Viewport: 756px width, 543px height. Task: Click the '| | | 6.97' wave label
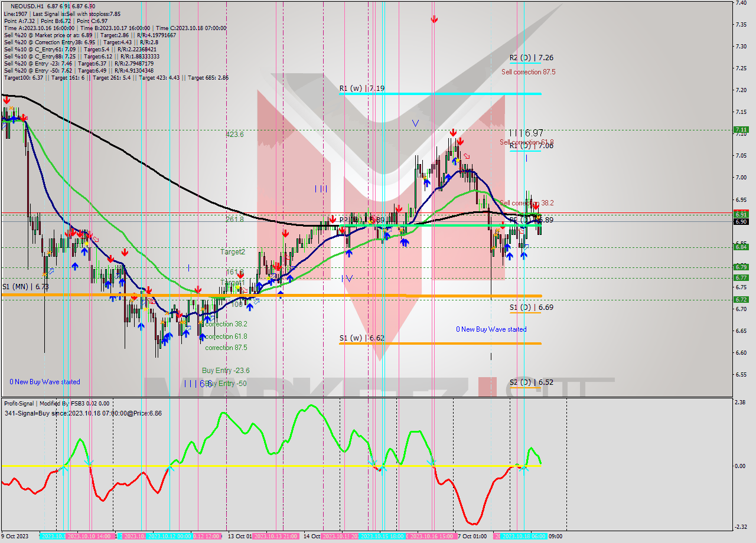click(x=526, y=133)
